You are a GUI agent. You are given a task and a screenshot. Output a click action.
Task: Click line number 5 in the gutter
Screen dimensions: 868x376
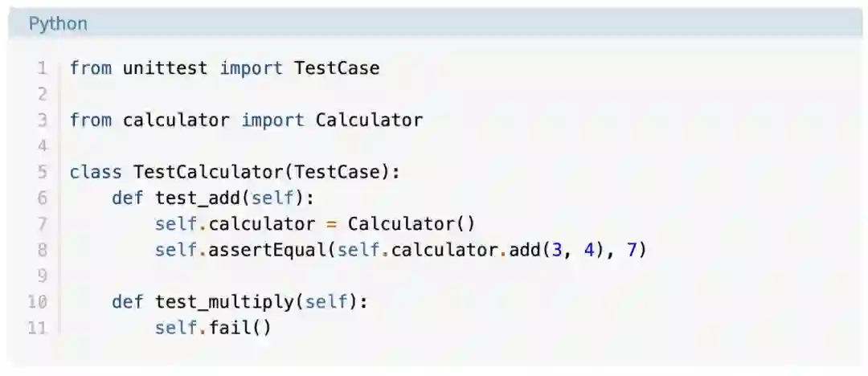pyautogui.click(x=42, y=172)
